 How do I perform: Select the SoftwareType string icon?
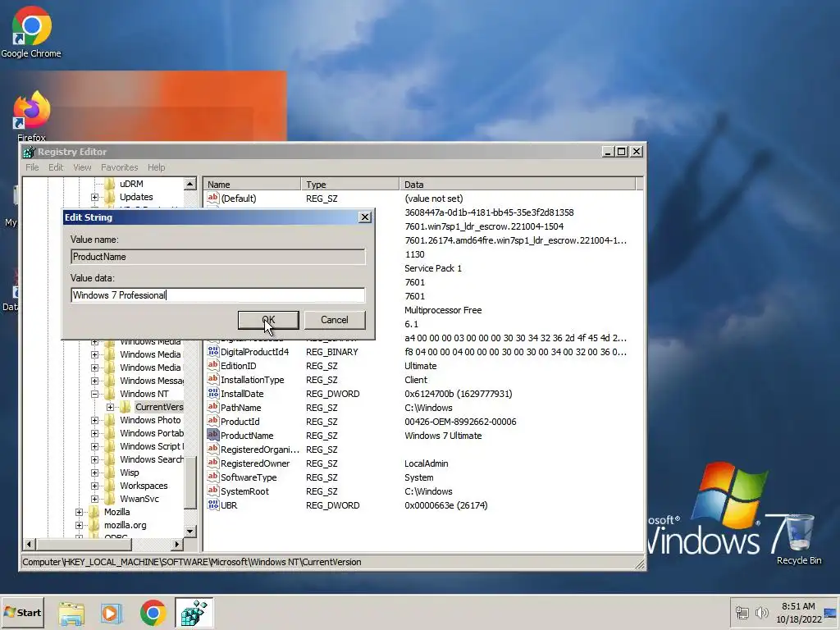point(212,477)
